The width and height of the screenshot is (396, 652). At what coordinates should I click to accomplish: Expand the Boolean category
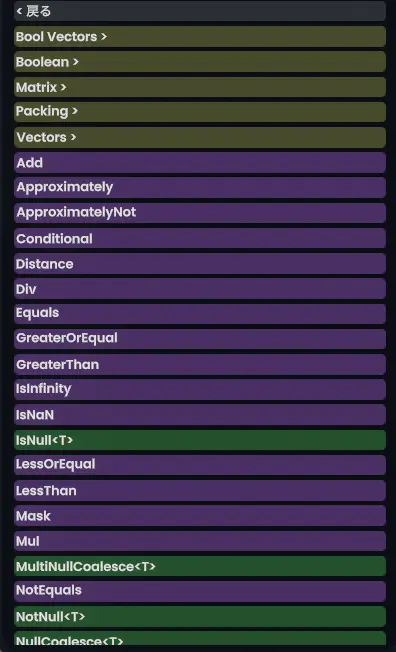[x=200, y=62]
